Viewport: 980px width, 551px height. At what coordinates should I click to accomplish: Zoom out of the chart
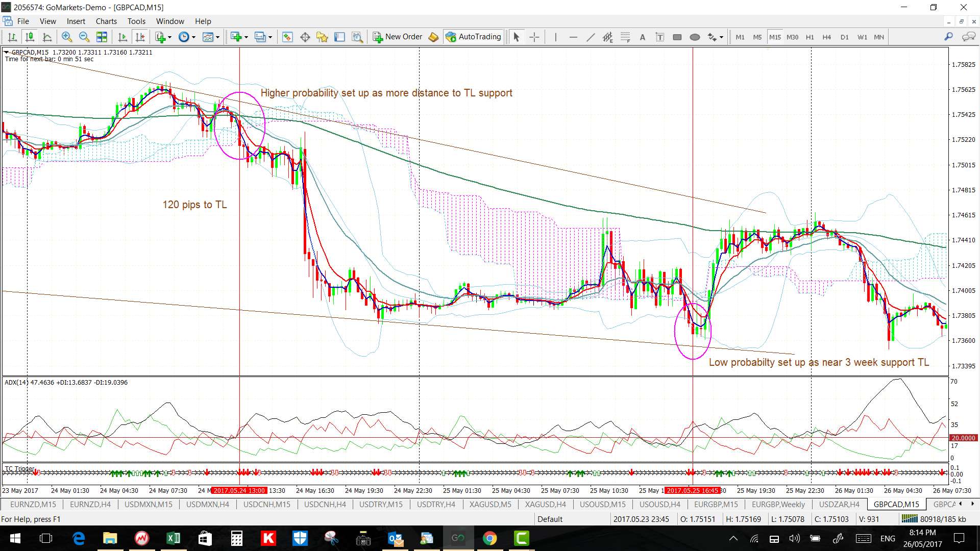click(84, 37)
